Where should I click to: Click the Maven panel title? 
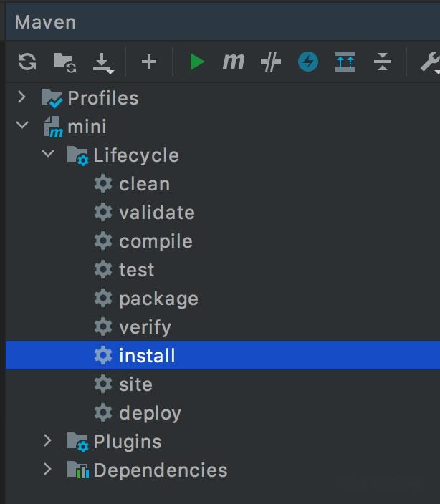46,22
